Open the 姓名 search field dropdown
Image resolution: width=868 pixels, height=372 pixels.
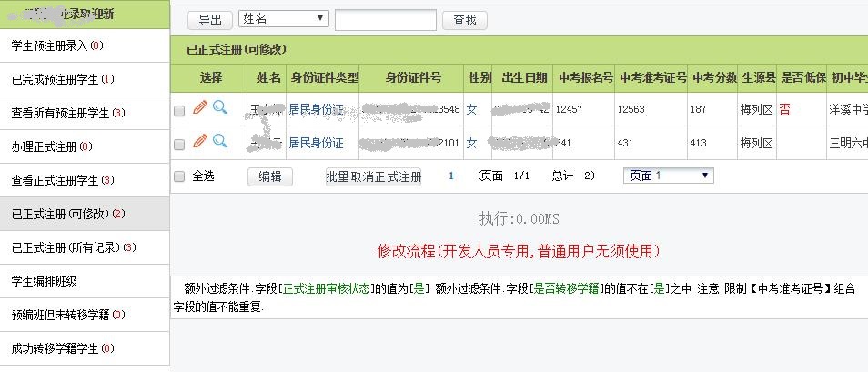tap(284, 19)
